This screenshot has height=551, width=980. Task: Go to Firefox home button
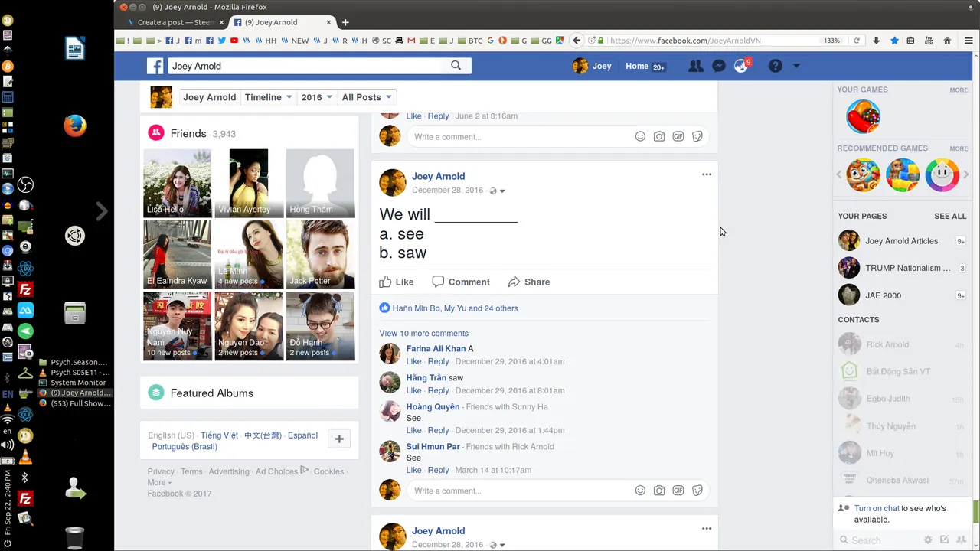pyautogui.click(x=947, y=41)
